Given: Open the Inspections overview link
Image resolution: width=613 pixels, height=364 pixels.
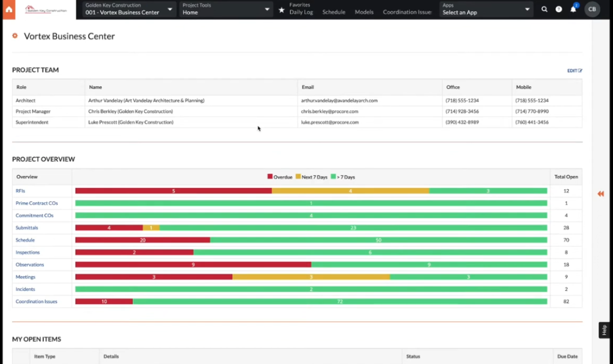Looking at the screenshot, I should 28,252.
